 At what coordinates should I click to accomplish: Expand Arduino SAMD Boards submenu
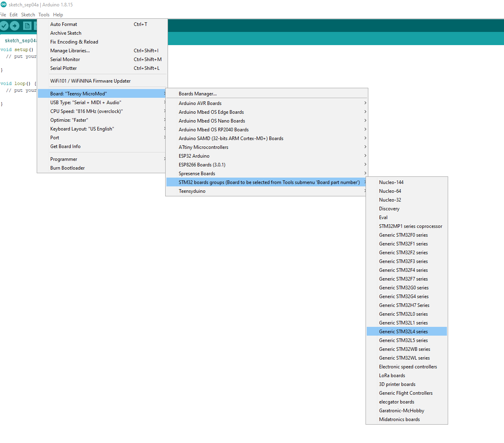coord(267,138)
